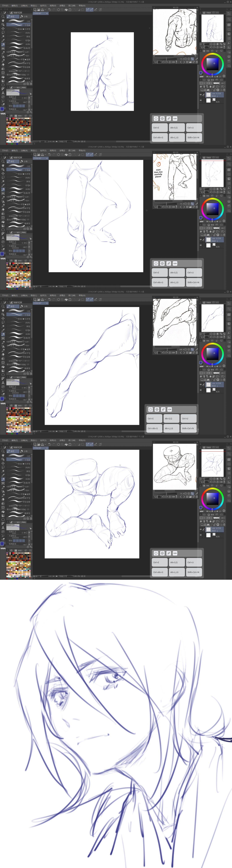Click Shift+Ctrl+N shortcut button in crouching-figure window

(194, 572)
